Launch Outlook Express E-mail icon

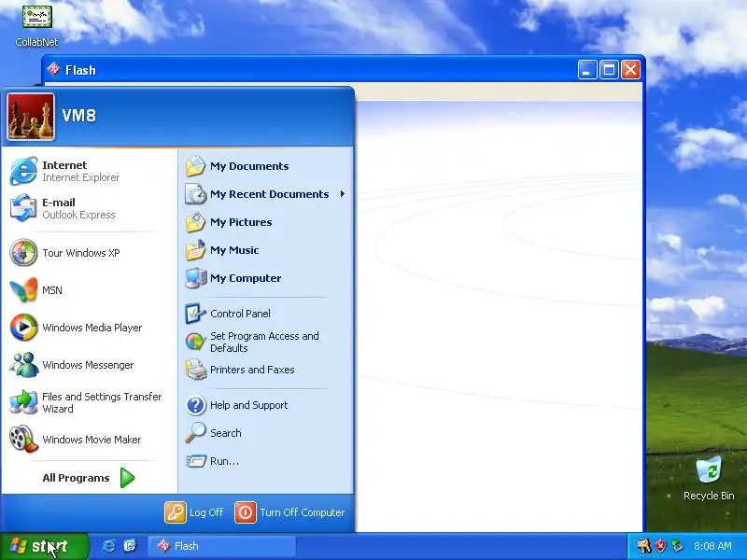pyautogui.click(x=24, y=208)
